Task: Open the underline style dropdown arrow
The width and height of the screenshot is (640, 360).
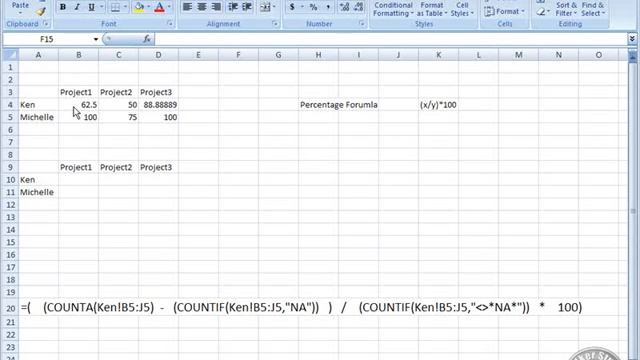Action: pyautogui.click(x=102, y=7)
